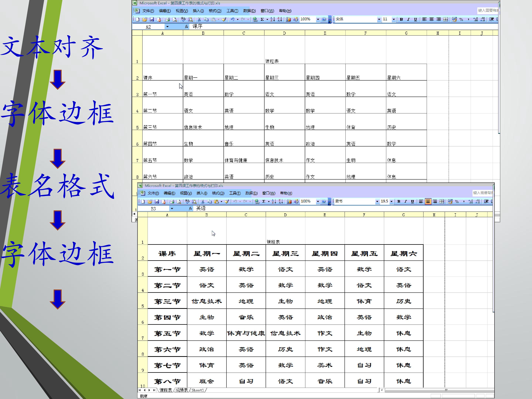The width and height of the screenshot is (532, 399).
Task: Toggle Bold next to font size 19.5
Action: 399,202
